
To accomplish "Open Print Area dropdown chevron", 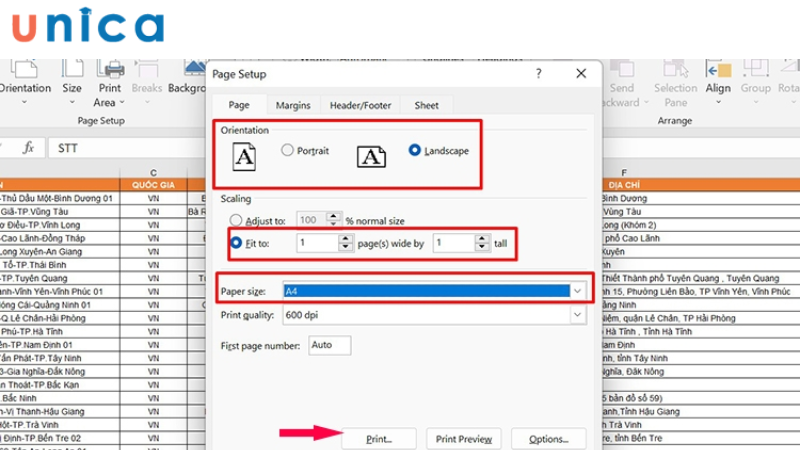I will click(122, 103).
